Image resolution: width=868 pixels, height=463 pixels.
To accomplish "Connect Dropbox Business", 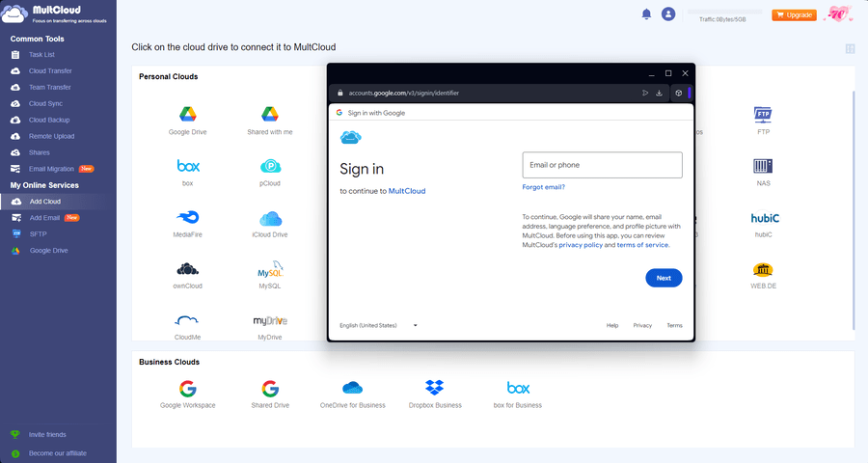I will (x=435, y=394).
